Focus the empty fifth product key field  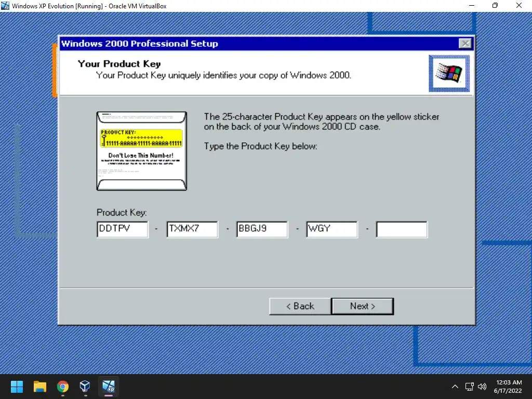tap(402, 229)
